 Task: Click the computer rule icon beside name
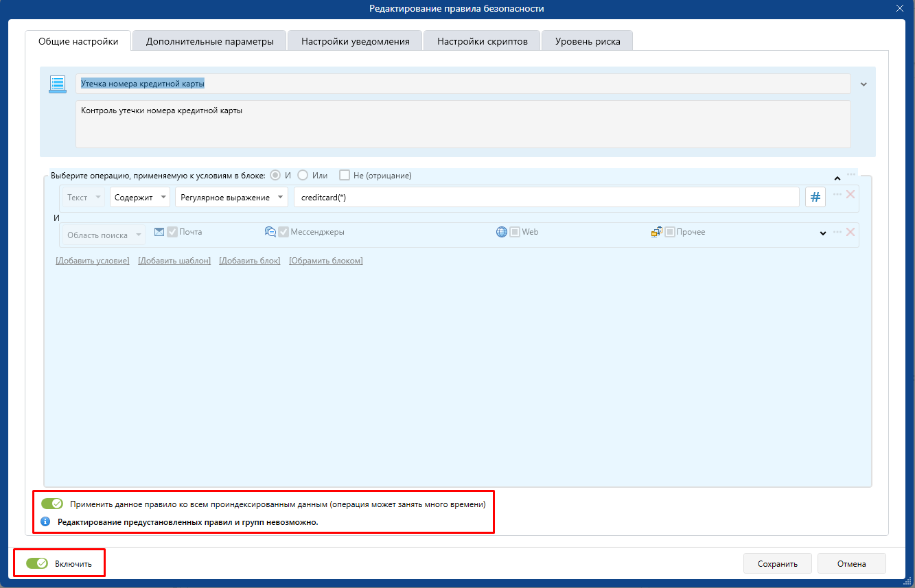click(57, 84)
